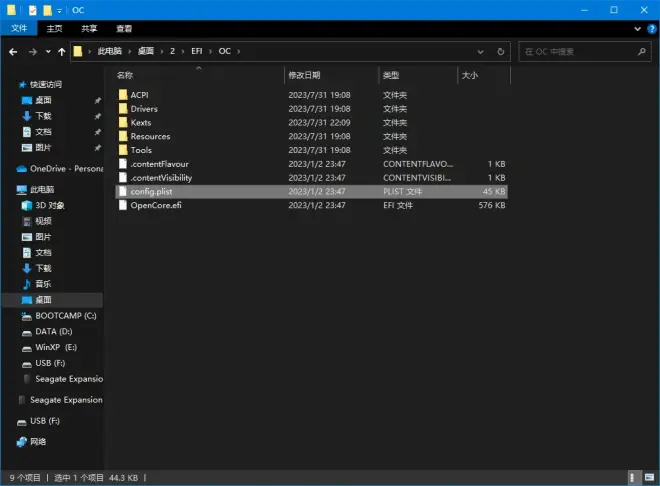This screenshot has height=486, width=660.
Task: Open pinned 桌面 under Quick access
Action: [43, 100]
